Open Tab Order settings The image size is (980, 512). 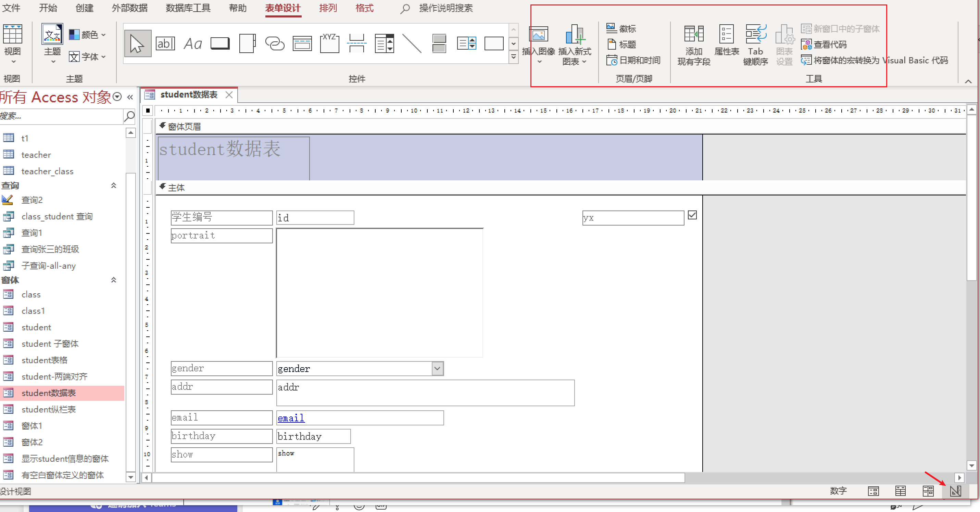(x=755, y=44)
